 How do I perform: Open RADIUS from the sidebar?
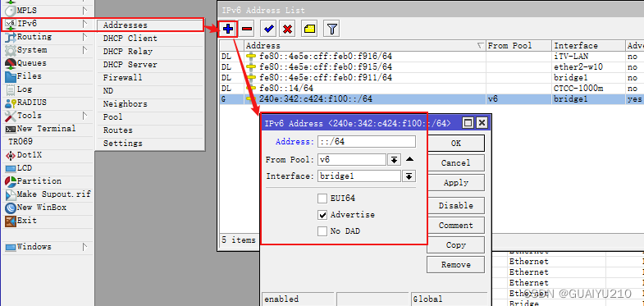(47, 103)
